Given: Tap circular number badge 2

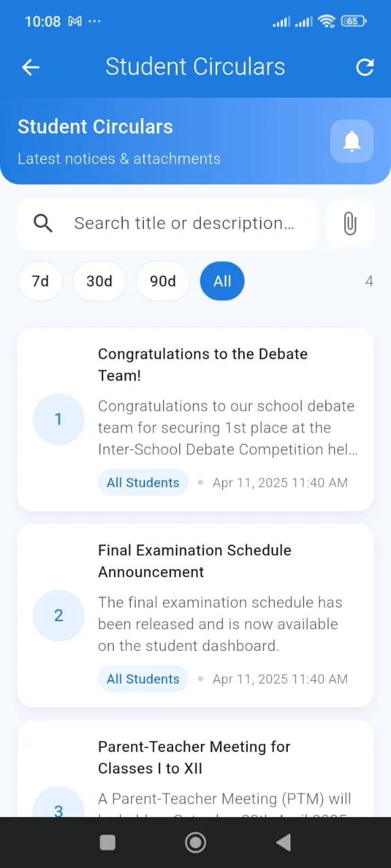Looking at the screenshot, I should [58, 615].
